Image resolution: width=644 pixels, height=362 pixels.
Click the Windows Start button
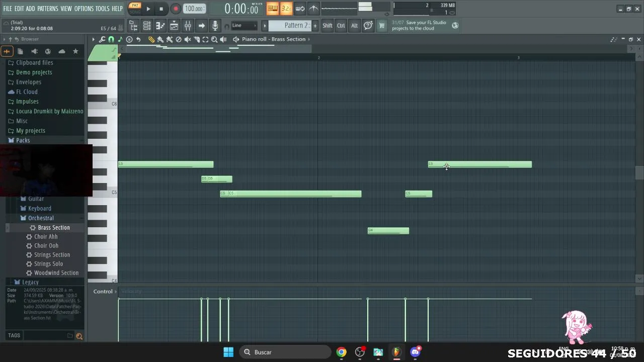[228, 352]
